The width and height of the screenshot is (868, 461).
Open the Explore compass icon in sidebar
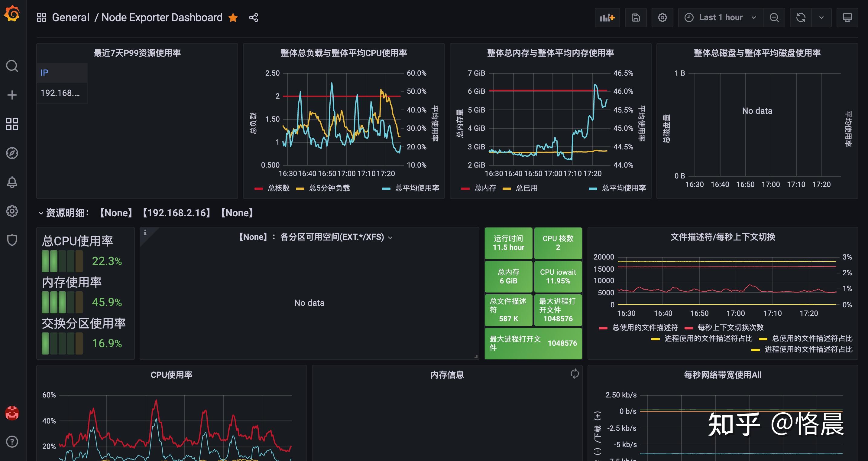click(x=12, y=153)
